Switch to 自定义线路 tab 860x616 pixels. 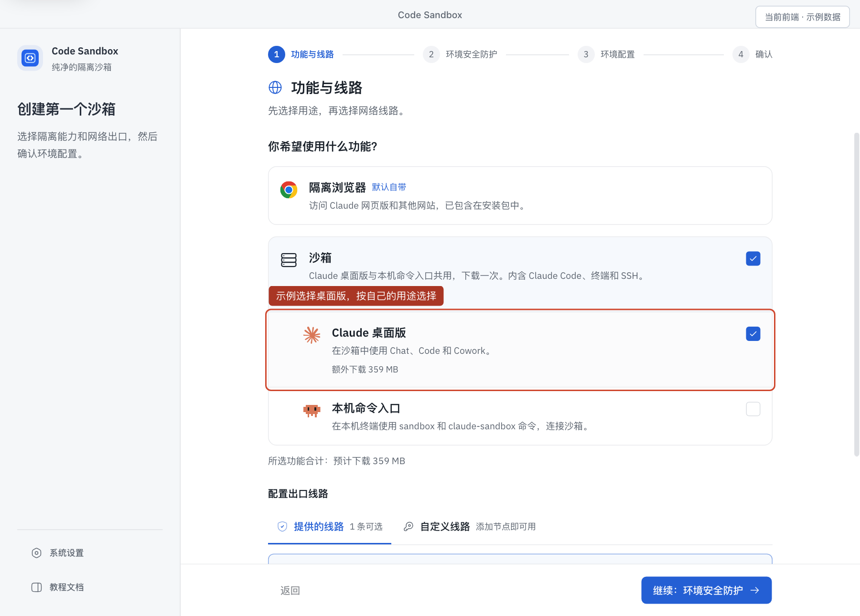470,527
